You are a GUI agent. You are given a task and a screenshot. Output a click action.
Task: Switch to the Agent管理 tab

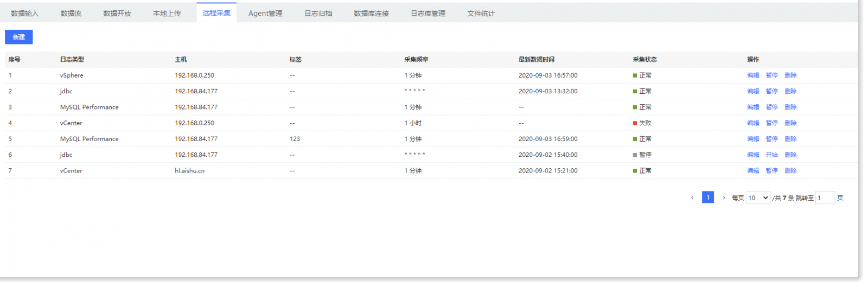[265, 14]
